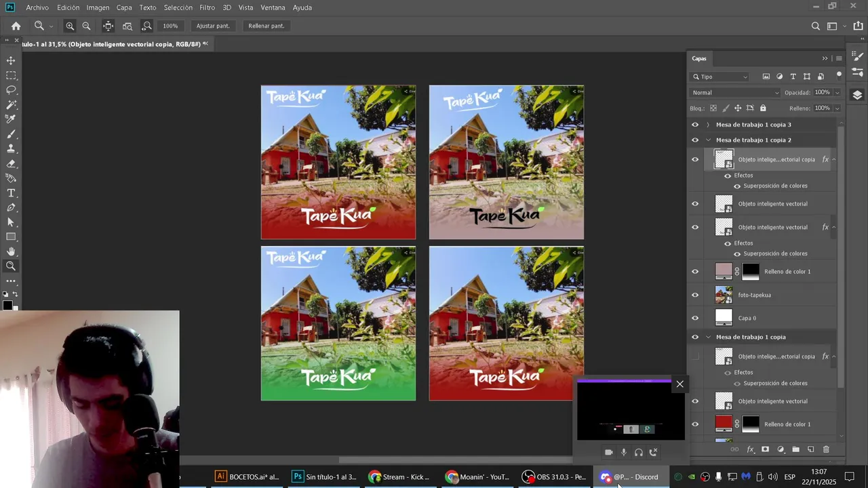
Task: Hide the Mesa de trabajo 1 copia artboard
Action: [x=695, y=337]
